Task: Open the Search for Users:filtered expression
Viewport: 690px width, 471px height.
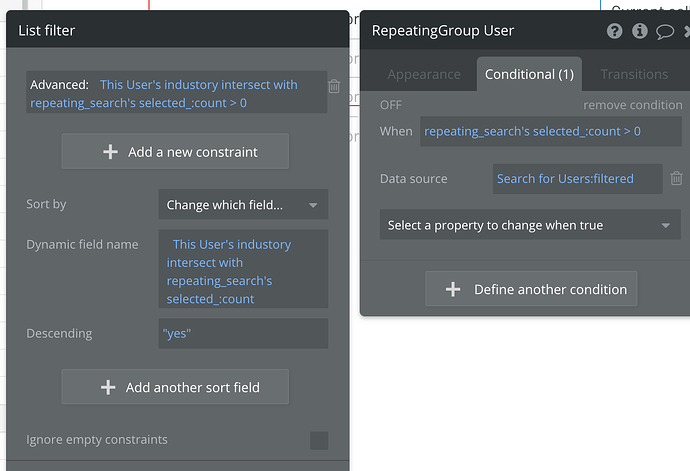Action: tap(577, 179)
